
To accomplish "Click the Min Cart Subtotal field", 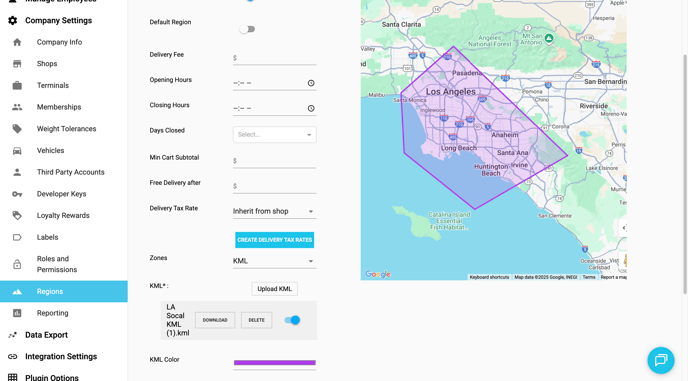I will pos(275,161).
